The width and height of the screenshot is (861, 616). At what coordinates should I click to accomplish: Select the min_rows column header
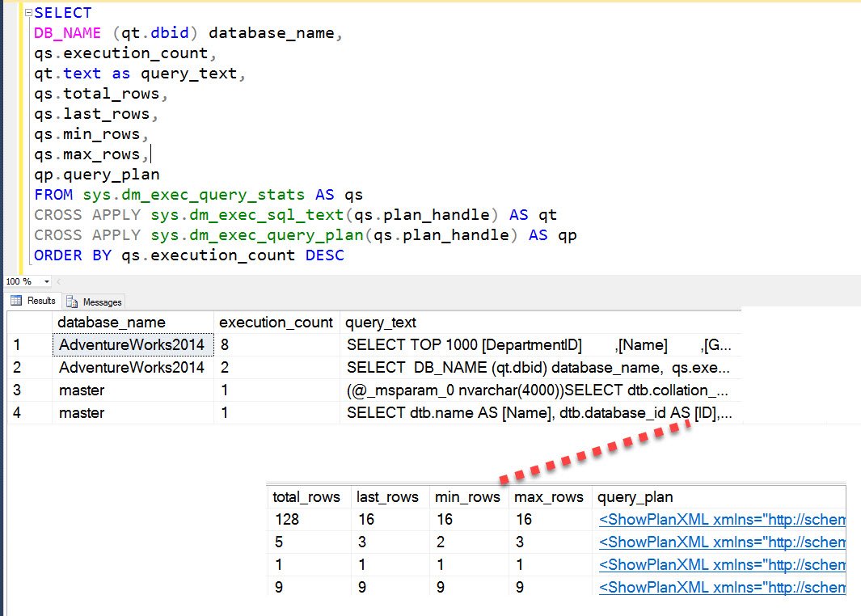468,497
